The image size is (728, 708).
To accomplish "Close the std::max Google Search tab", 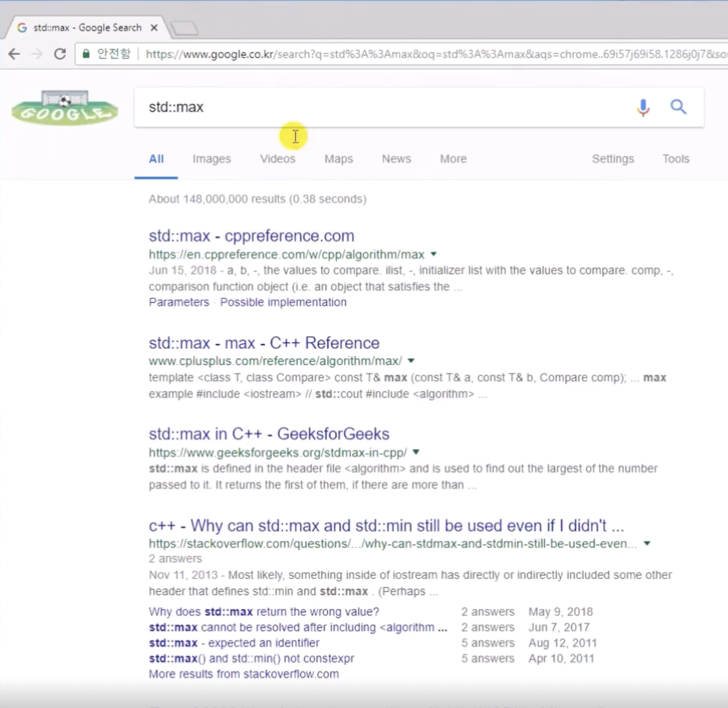I will (x=154, y=27).
